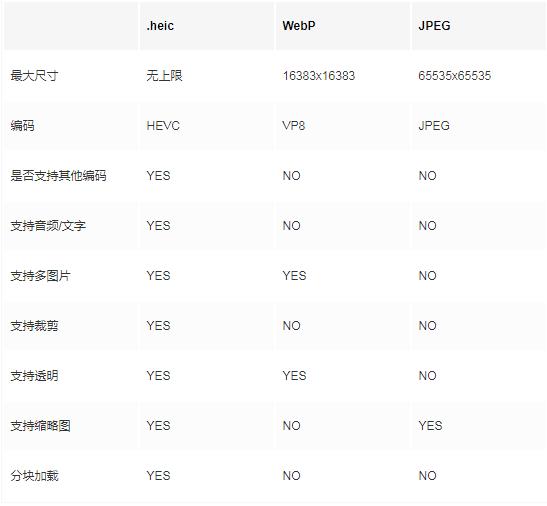
Task: Click the .heic column header
Action: click(160, 26)
